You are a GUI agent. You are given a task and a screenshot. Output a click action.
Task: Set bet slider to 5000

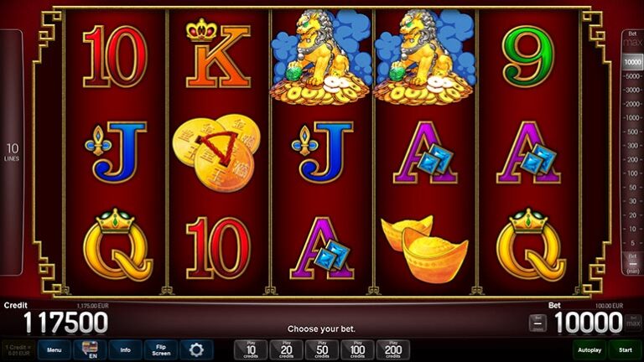[632, 76]
